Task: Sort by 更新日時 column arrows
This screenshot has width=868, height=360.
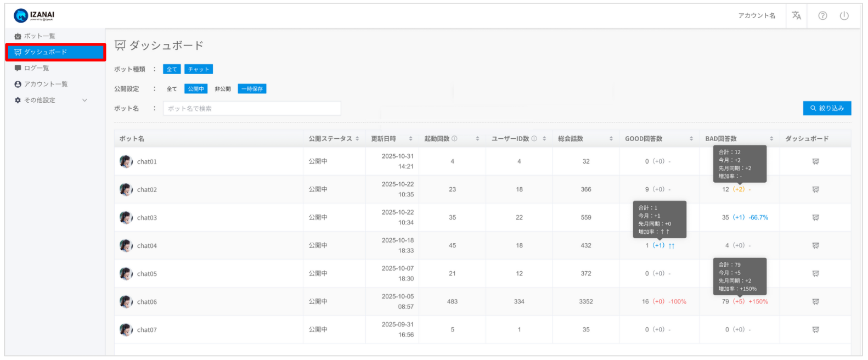Action: (410, 139)
